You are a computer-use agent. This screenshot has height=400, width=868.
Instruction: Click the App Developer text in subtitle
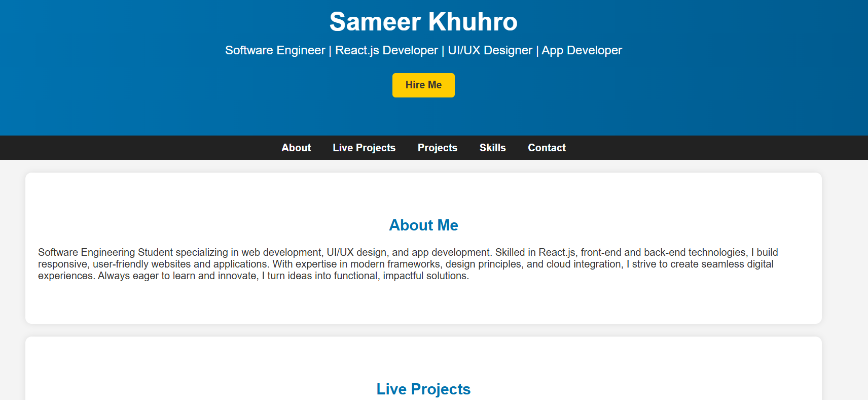(x=582, y=50)
